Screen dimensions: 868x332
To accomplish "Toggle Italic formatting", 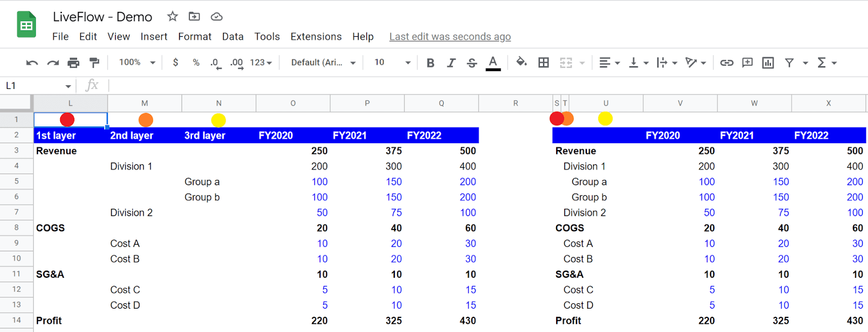I will pyautogui.click(x=451, y=63).
